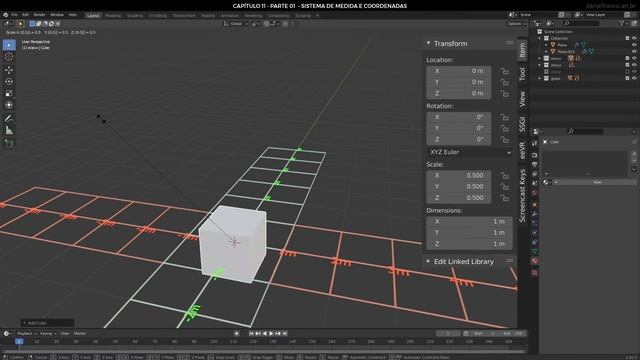Open the Screencast Keys sidebar tab
The width and height of the screenshot is (640, 360).
pos(522,196)
